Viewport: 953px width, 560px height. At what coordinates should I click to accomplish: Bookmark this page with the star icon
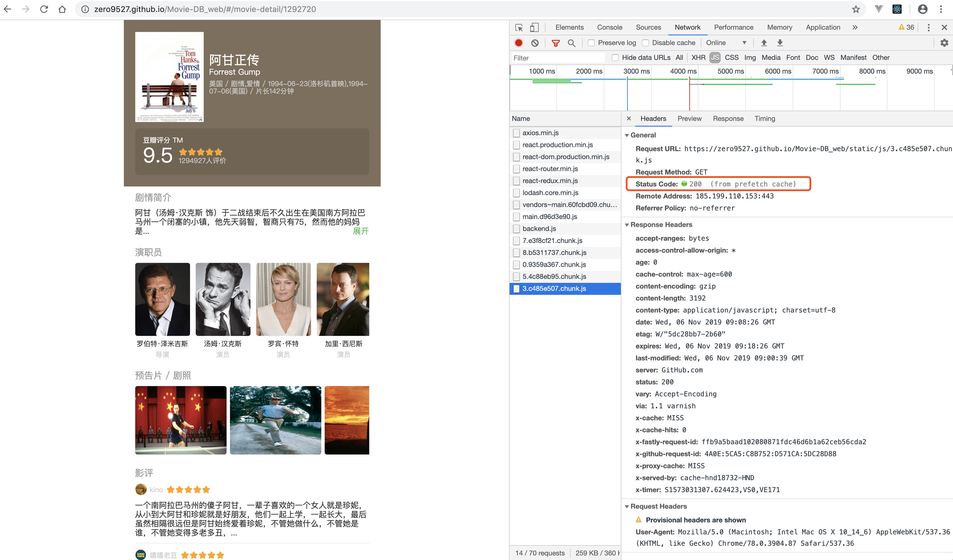[856, 9]
